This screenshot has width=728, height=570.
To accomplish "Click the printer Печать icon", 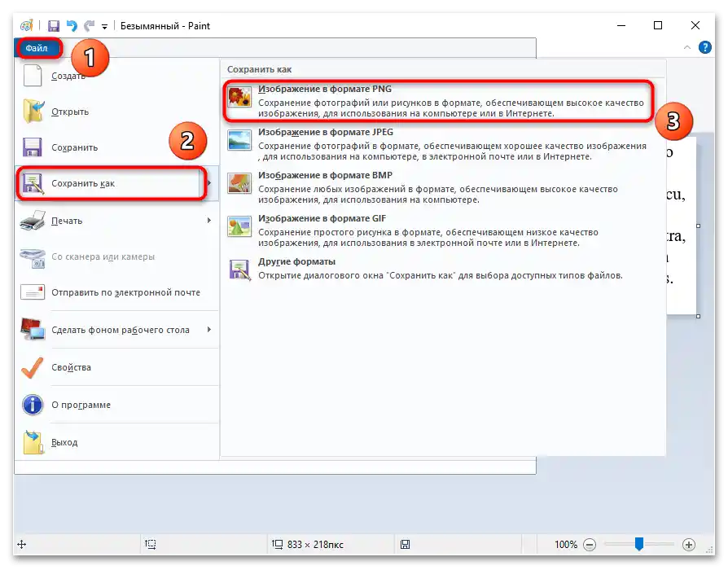I will [33, 221].
